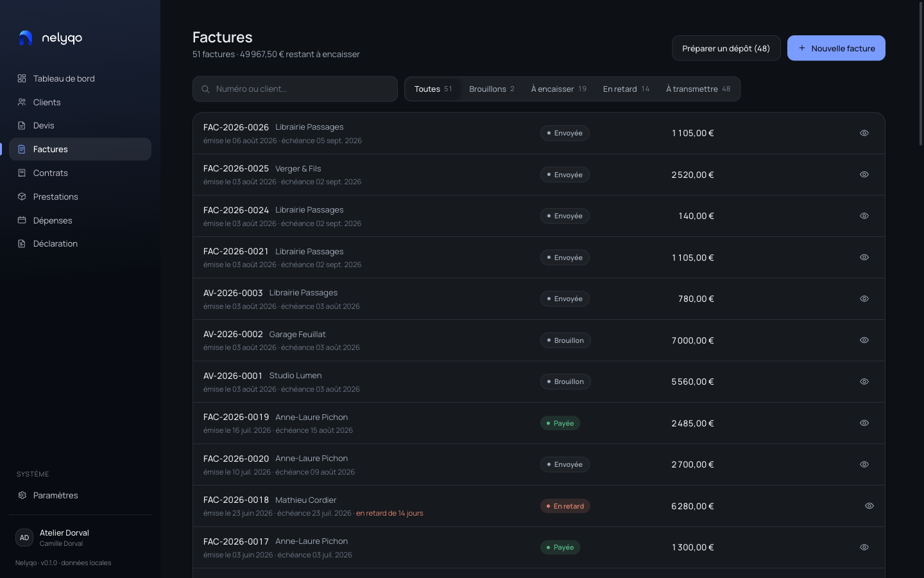Open Déclaration via its sidebar icon
This screenshot has width=924, height=578.
point(22,243)
